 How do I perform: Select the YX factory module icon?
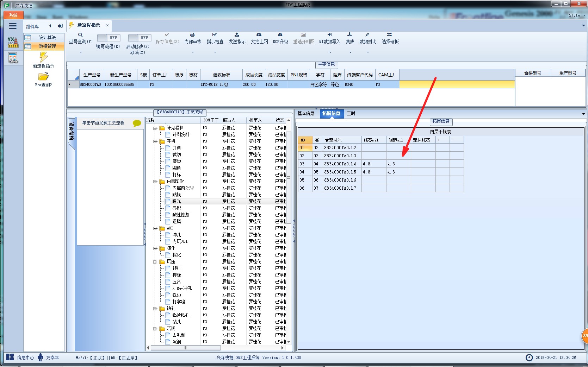[x=13, y=42]
